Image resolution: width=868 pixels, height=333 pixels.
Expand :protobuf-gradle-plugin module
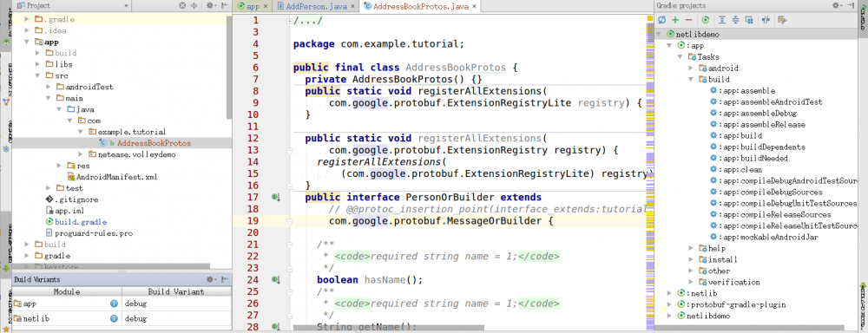[669, 304]
